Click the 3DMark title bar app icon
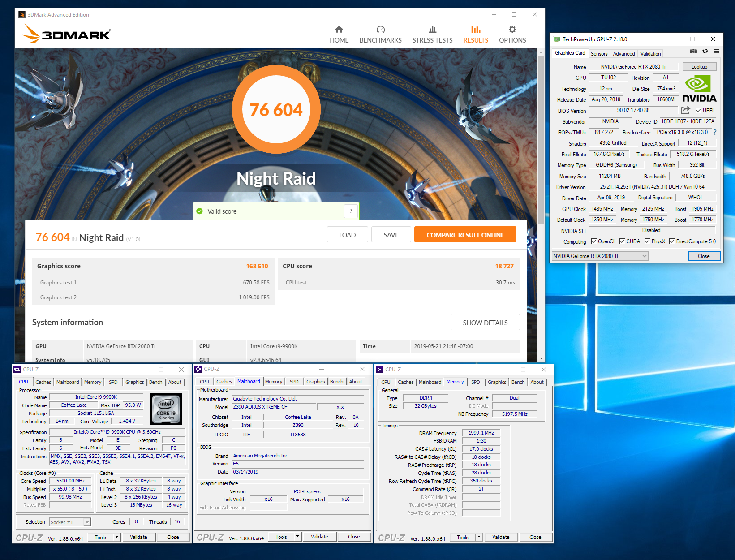The image size is (735, 560). click(x=21, y=14)
